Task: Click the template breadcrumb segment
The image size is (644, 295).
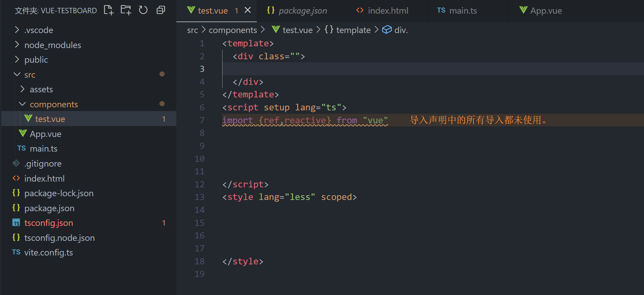Action: pos(353,30)
